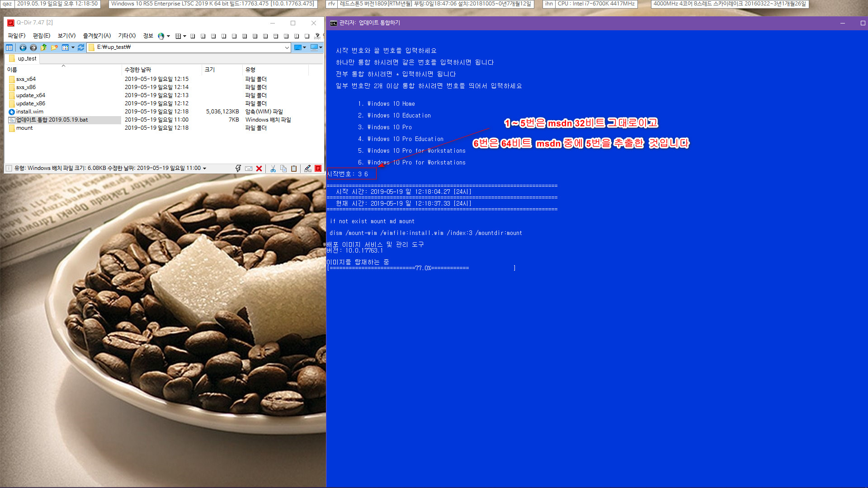Open the 보기(V) menu
This screenshot has height=488, width=868.
pos(66,36)
